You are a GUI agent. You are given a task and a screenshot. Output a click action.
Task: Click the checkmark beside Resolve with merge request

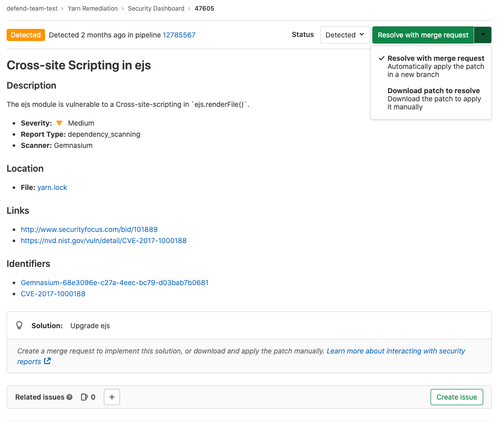point(381,58)
